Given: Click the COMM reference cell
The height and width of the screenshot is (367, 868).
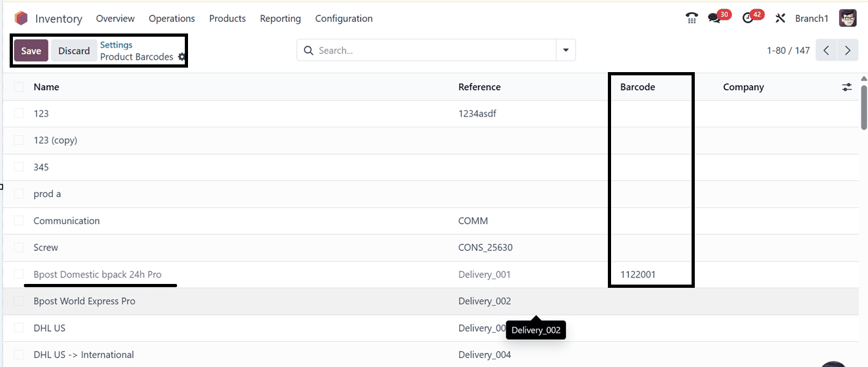Looking at the screenshot, I should [473, 221].
